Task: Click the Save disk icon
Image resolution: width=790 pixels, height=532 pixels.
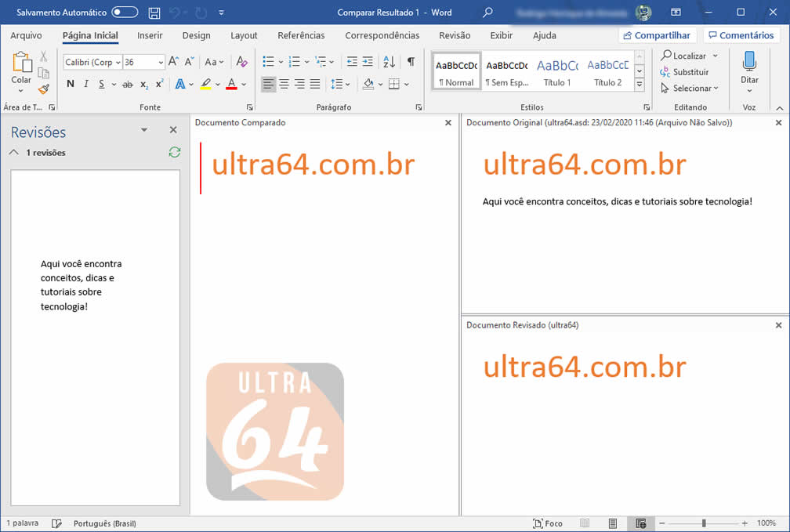Action: [154, 13]
